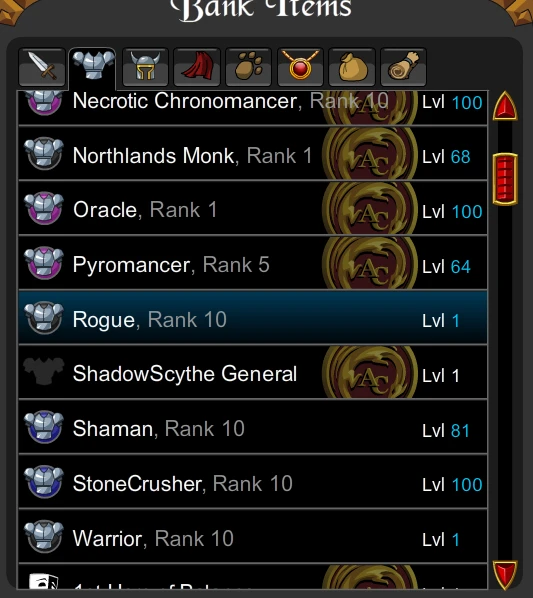Select the ShadowScythe General armor

253,372
